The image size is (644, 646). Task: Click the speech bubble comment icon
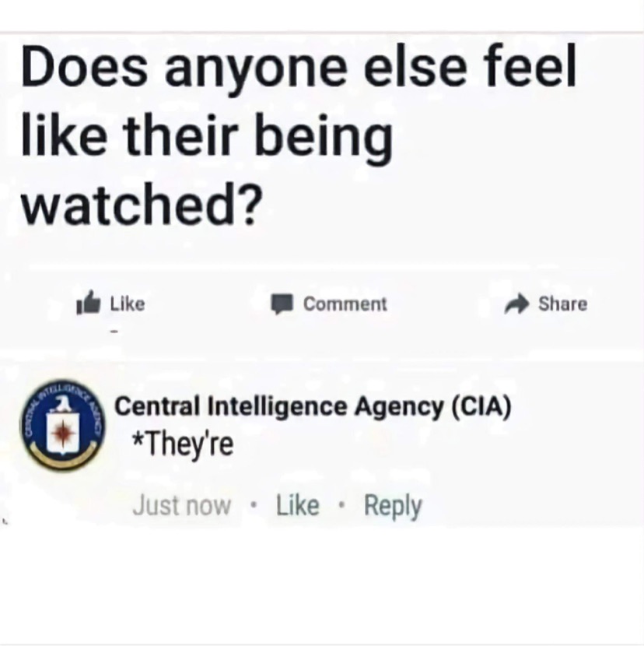point(282,304)
